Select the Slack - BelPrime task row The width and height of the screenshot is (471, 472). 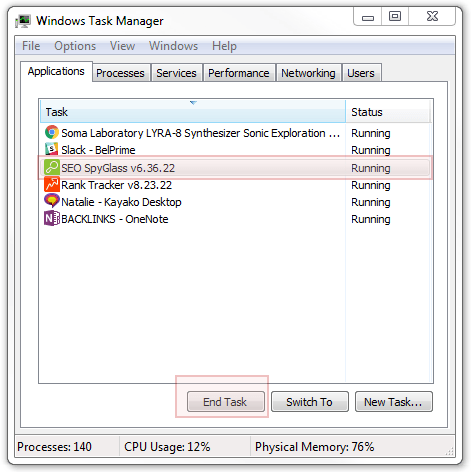[236, 150]
